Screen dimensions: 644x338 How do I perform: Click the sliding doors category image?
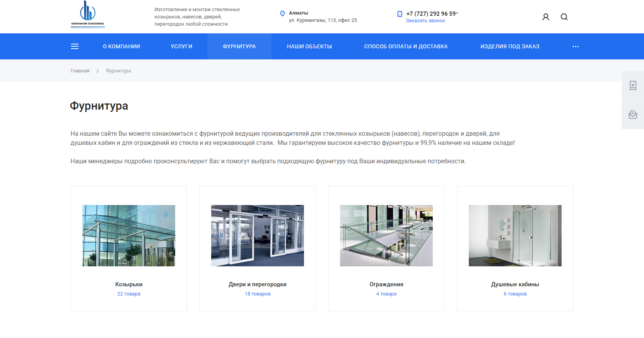tap(258, 236)
